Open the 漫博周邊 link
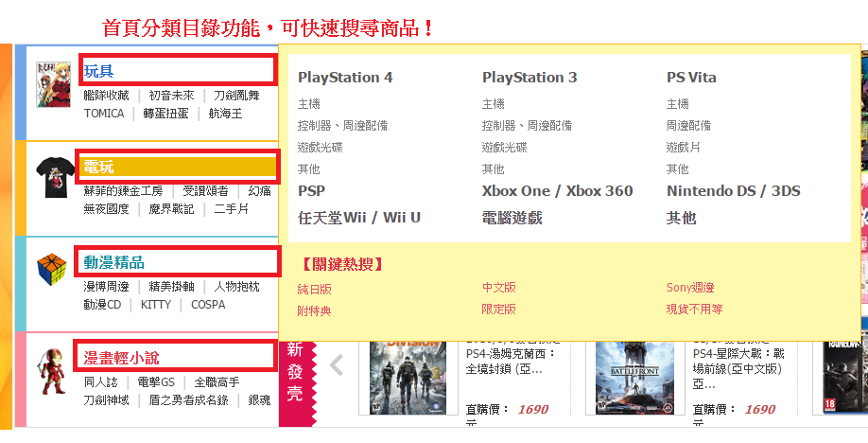This screenshot has width=868, height=443. (106, 287)
